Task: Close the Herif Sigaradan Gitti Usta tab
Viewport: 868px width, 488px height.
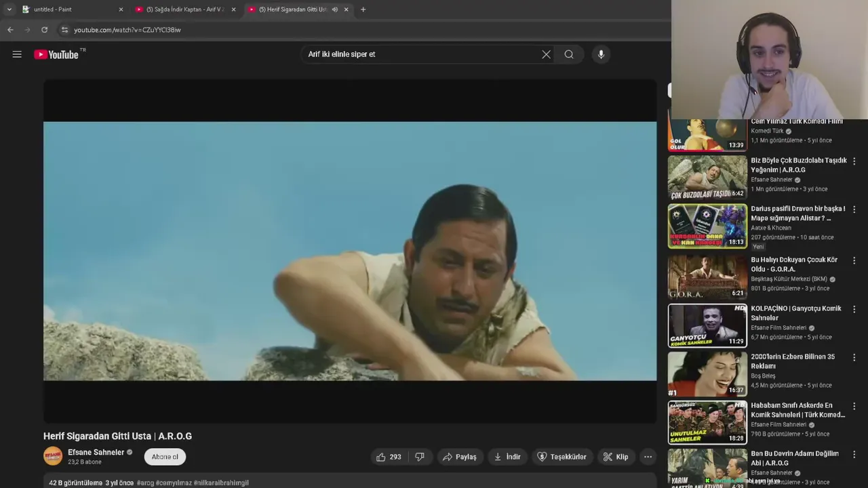Action: coord(346,9)
